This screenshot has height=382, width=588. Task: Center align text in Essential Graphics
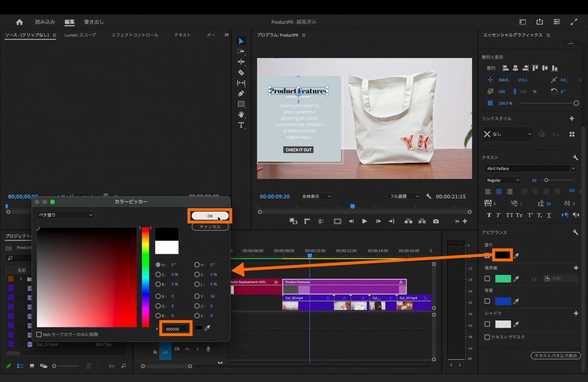(x=499, y=192)
